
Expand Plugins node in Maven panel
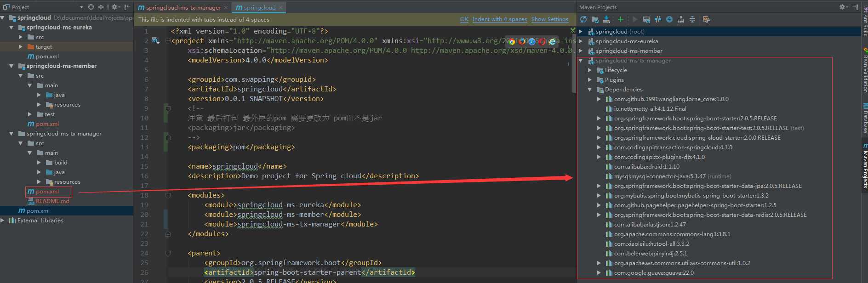pyautogui.click(x=590, y=80)
